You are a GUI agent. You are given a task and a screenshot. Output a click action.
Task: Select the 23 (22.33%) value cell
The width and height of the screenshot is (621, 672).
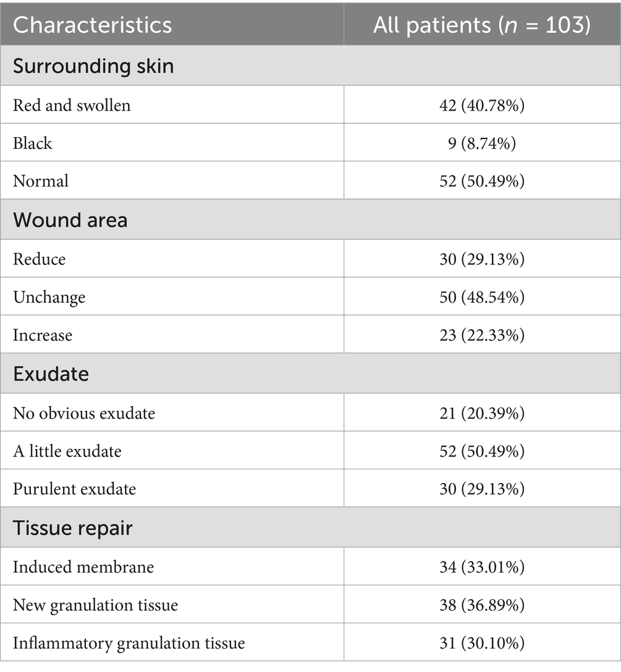coord(482,335)
